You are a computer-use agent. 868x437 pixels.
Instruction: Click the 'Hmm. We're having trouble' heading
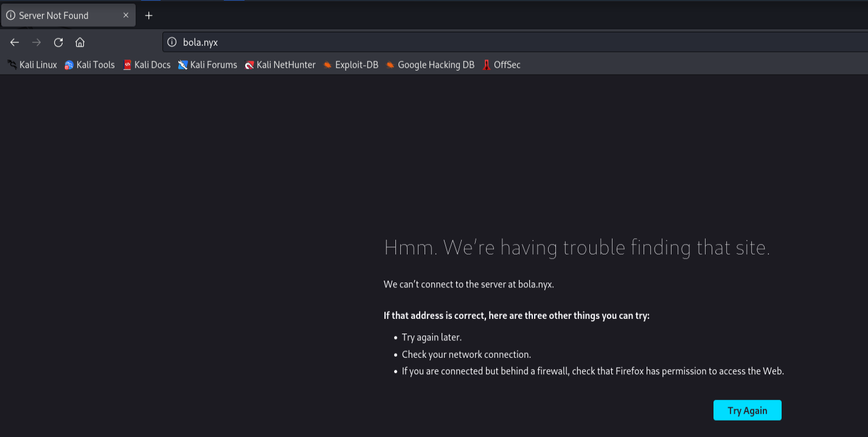(x=577, y=248)
